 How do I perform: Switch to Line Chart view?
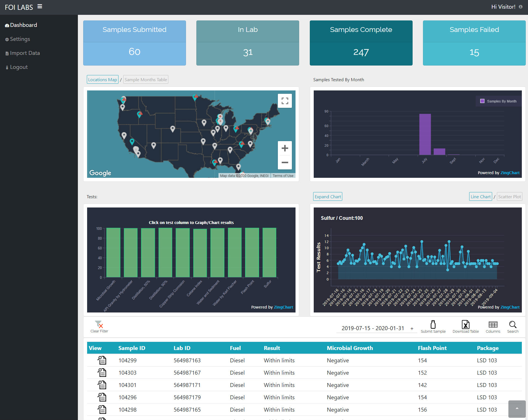480,197
